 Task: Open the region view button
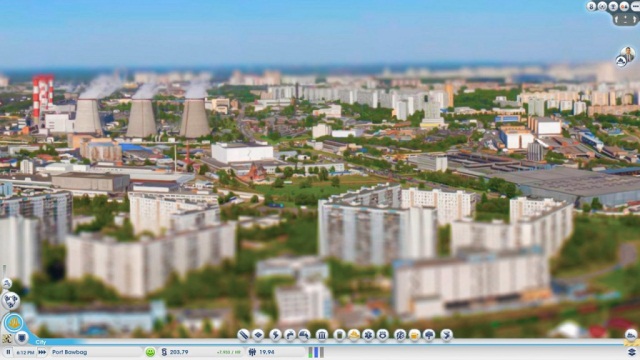11,301
